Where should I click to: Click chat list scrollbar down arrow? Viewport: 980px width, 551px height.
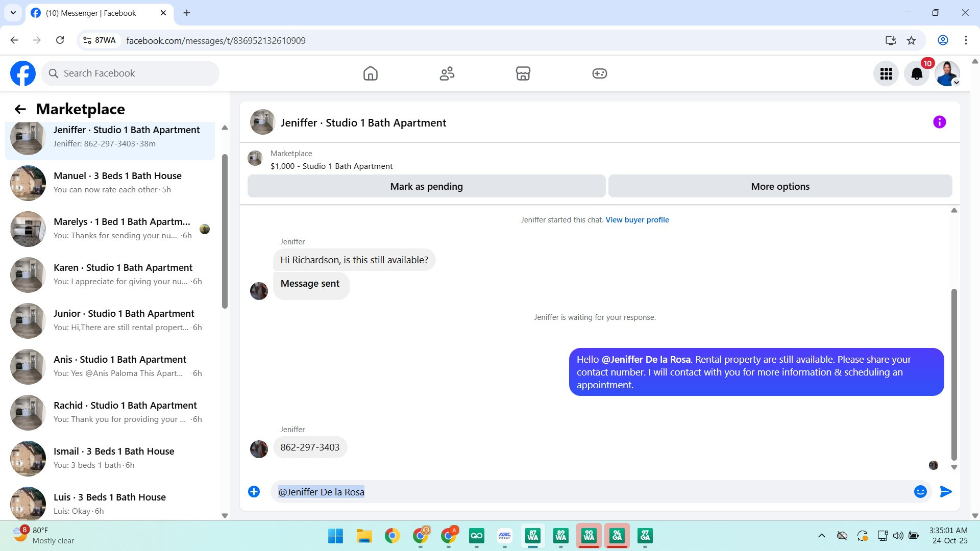pos(225,515)
